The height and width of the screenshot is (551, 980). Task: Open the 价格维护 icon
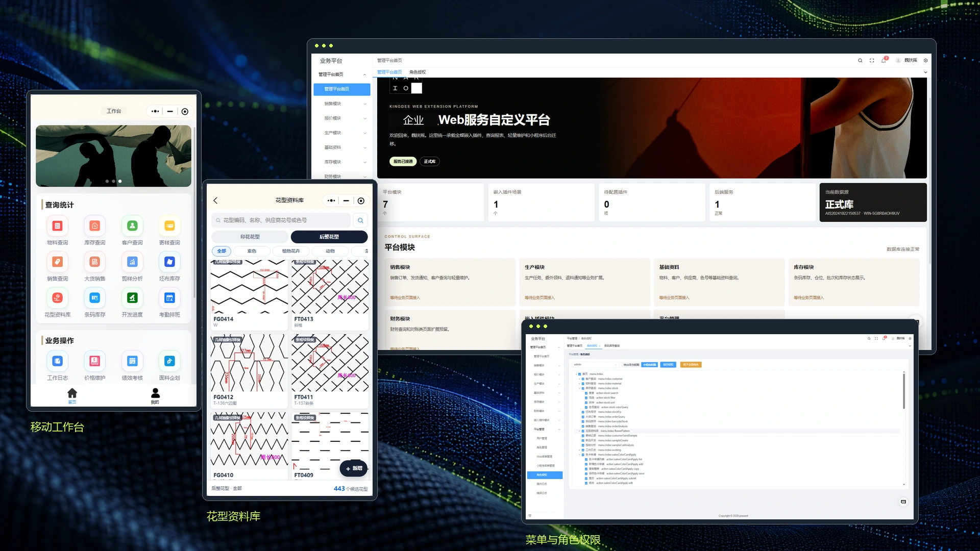tap(94, 361)
